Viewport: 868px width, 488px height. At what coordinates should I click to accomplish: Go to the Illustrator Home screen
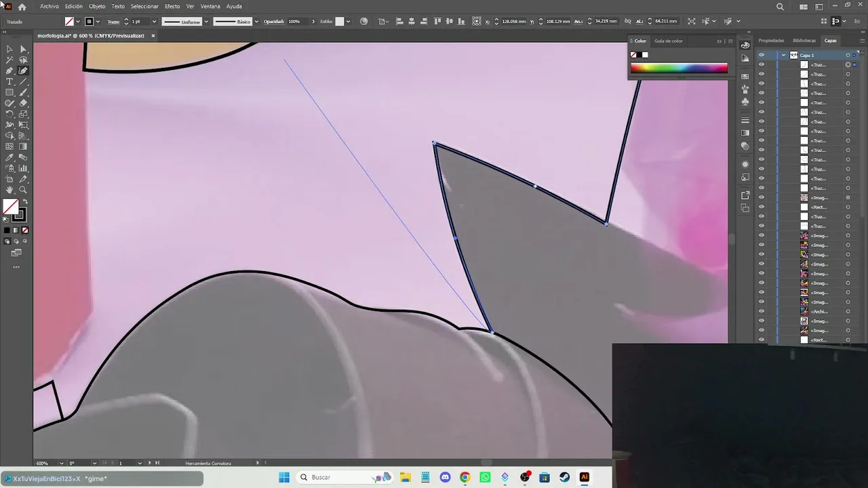tap(22, 7)
